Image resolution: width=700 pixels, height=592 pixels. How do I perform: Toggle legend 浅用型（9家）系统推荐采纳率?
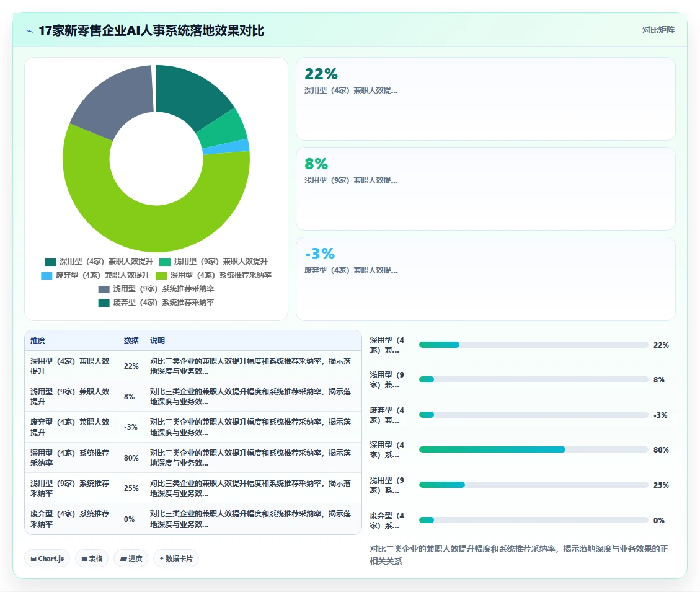click(156, 289)
